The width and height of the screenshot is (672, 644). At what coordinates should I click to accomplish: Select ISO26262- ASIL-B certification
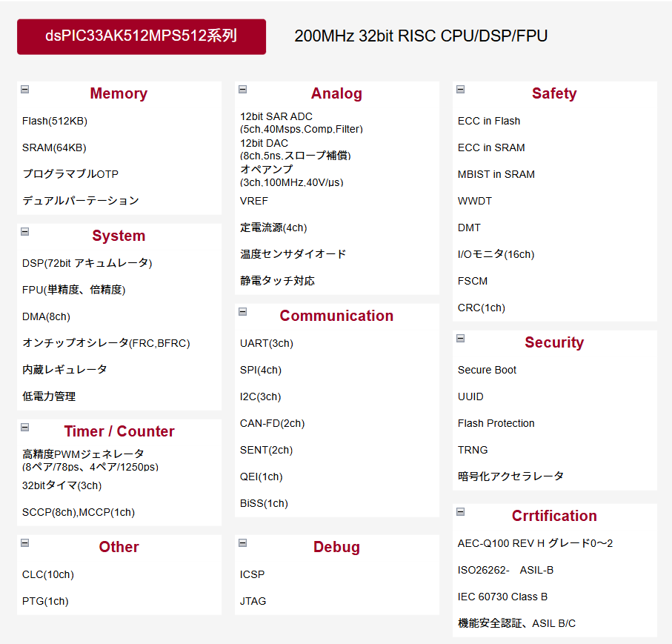(x=505, y=570)
